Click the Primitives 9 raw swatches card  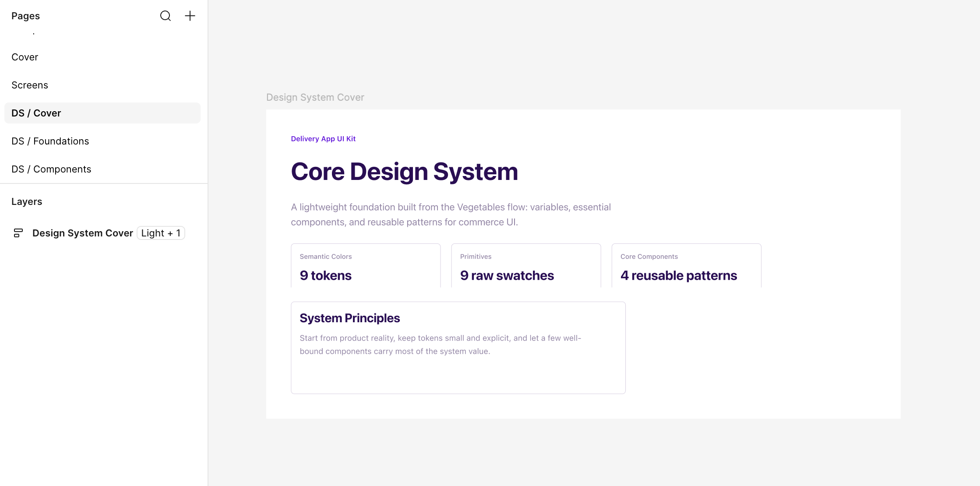[x=526, y=265]
